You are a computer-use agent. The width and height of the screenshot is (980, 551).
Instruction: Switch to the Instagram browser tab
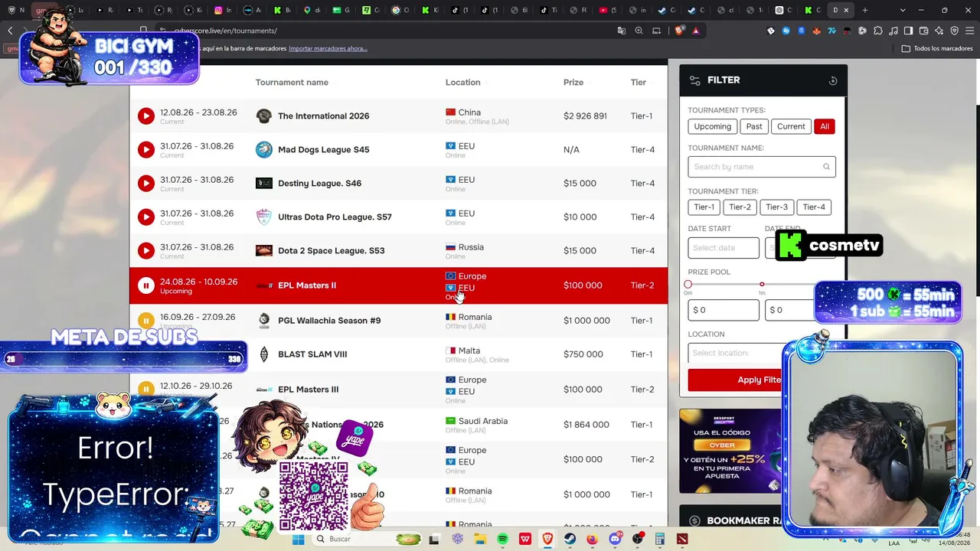[223, 10]
